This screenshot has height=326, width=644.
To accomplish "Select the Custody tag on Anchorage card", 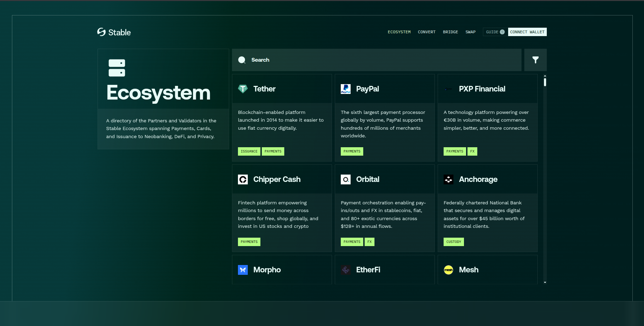I will tap(453, 242).
